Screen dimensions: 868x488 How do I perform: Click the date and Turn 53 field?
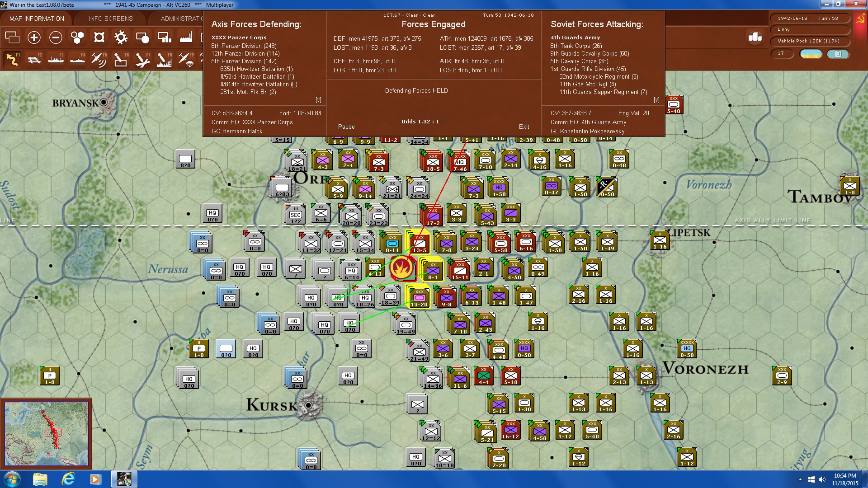[809, 19]
